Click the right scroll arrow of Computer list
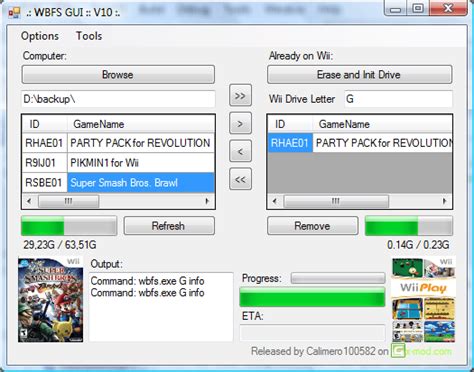474x372 pixels. click(x=207, y=201)
